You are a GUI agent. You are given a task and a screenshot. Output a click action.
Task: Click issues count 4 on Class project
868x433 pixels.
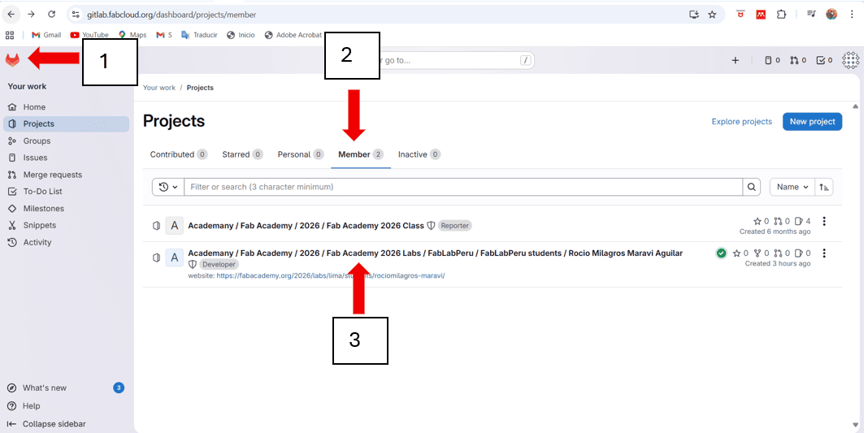coord(803,222)
